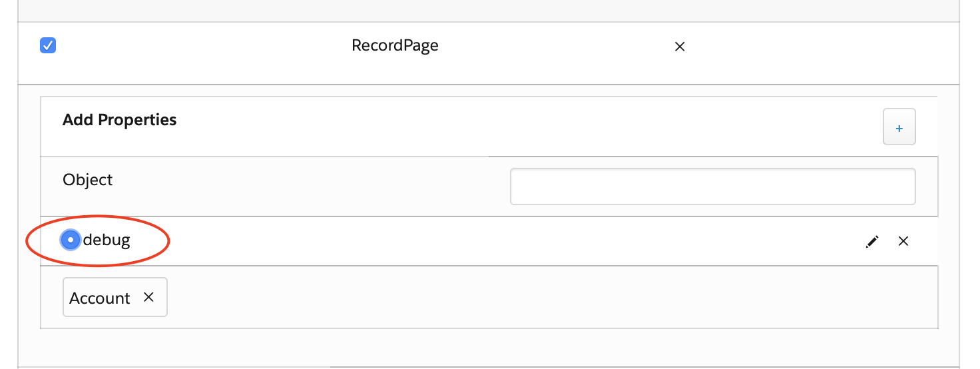Click the Object field label
The width and height of the screenshot is (980, 369).
click(88, 180)
